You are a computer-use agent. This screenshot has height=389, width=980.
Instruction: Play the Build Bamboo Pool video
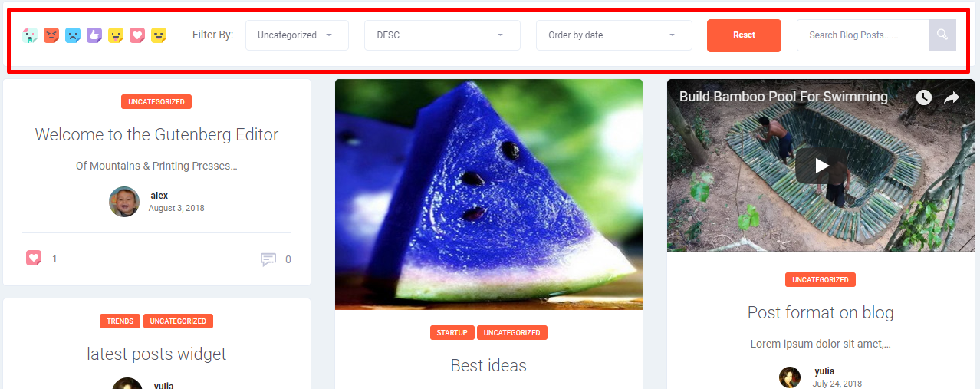(821, 166)
